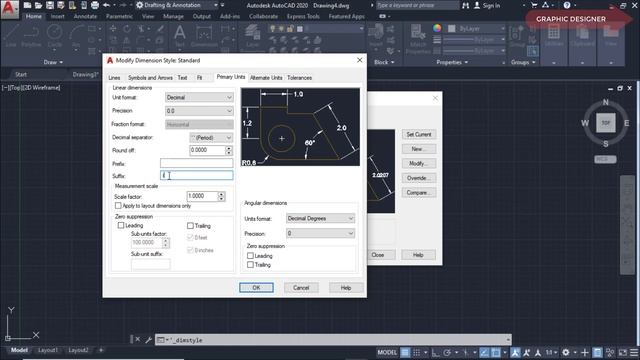Open the AutoCAD application menu logo
640x360 pixels.
(9, 9)
